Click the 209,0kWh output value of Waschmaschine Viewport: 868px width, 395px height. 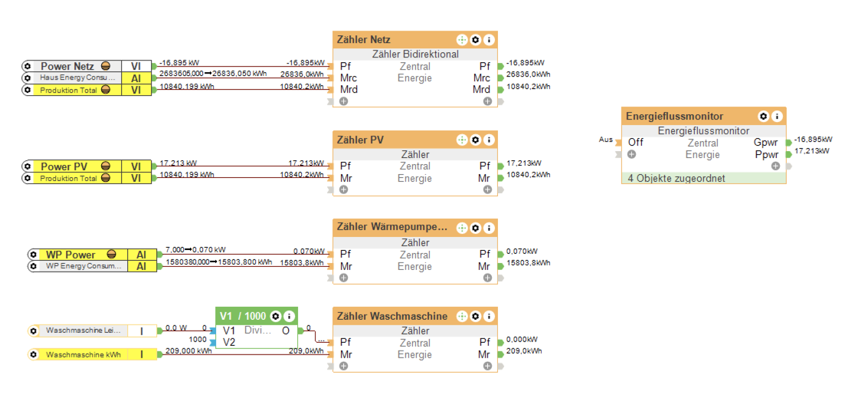point(524,351)
